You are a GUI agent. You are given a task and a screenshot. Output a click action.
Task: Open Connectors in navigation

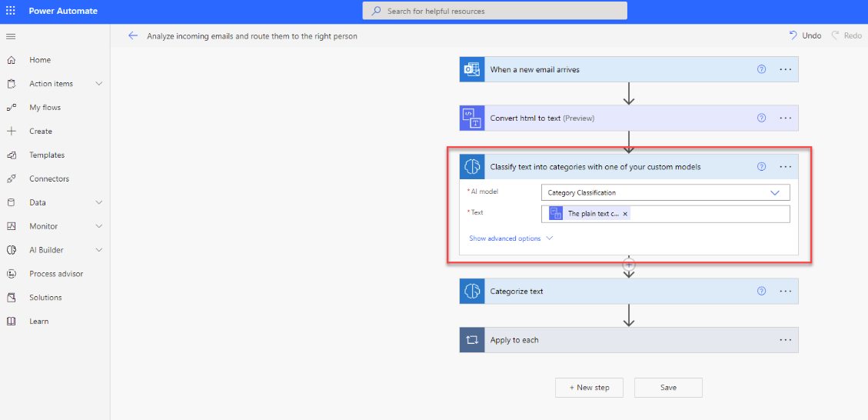pyautogui.click(x=49, y=179)
